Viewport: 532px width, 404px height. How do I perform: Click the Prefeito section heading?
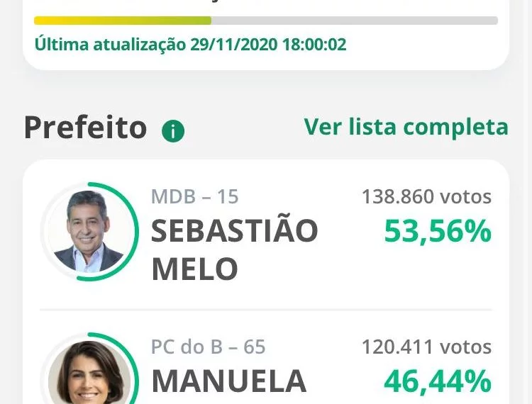(x=86, y=128)
